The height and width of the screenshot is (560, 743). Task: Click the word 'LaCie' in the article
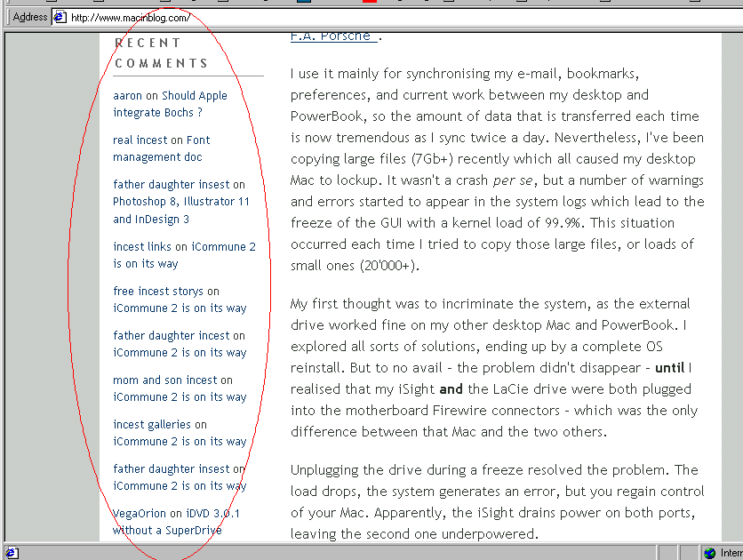click(510, 389)
